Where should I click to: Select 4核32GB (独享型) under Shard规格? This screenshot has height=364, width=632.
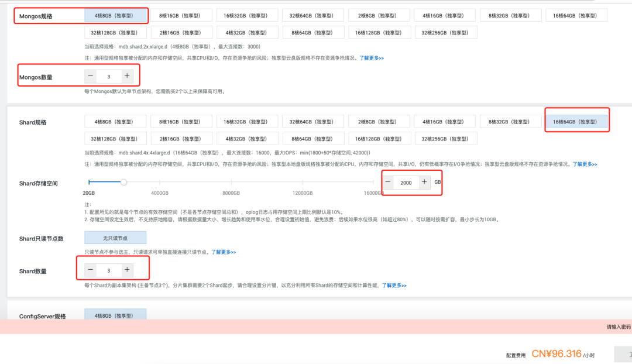point(247,139)
